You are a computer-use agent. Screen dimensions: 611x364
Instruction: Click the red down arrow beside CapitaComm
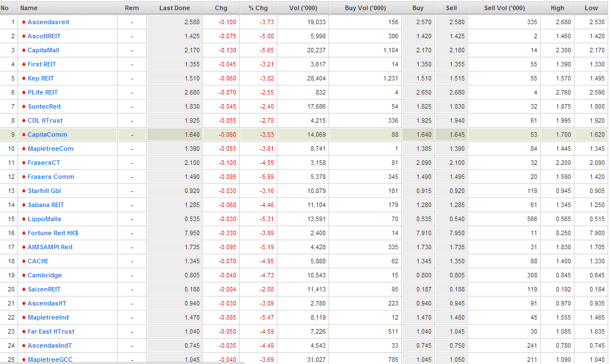pyautogui.click(x=24, y=134)
